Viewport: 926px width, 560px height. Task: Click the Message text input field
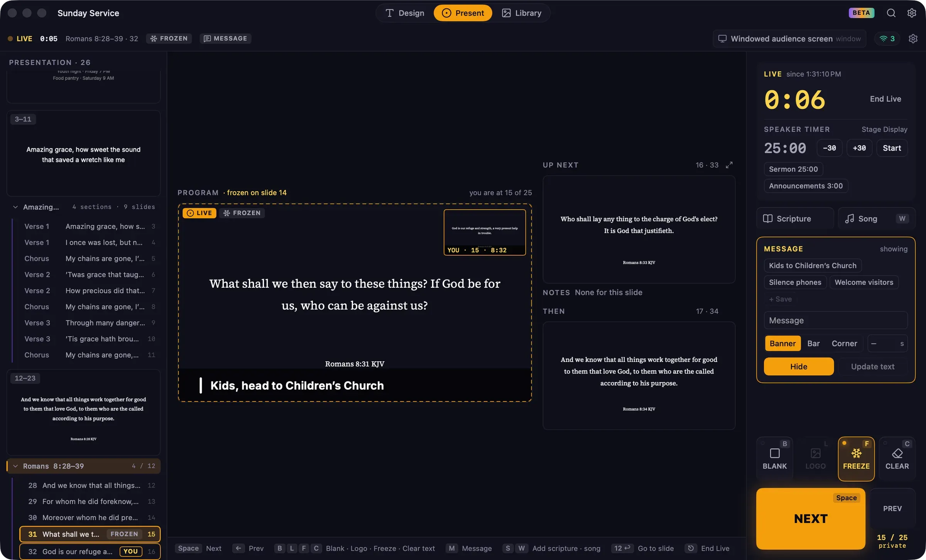click(836, 320)
